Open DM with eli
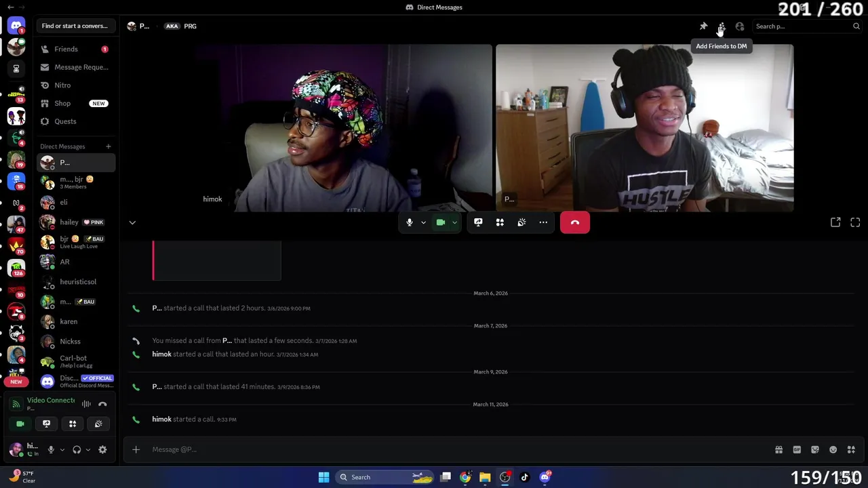 75,202
